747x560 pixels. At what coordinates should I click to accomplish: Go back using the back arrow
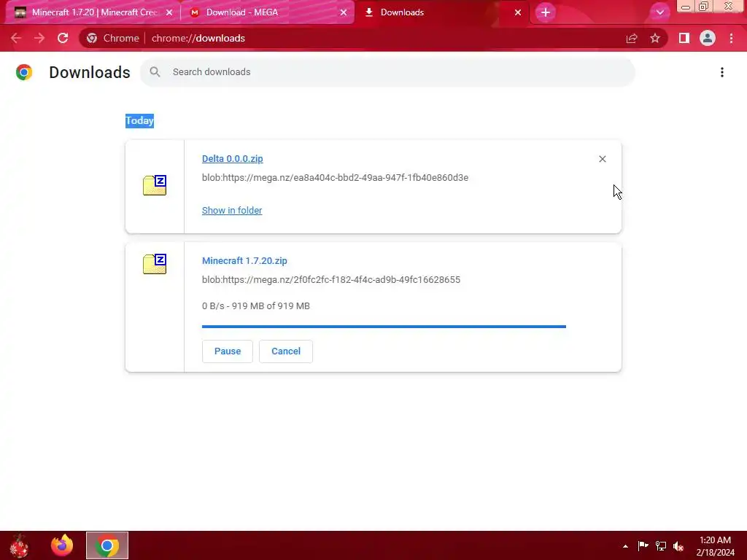pos(16,38)
